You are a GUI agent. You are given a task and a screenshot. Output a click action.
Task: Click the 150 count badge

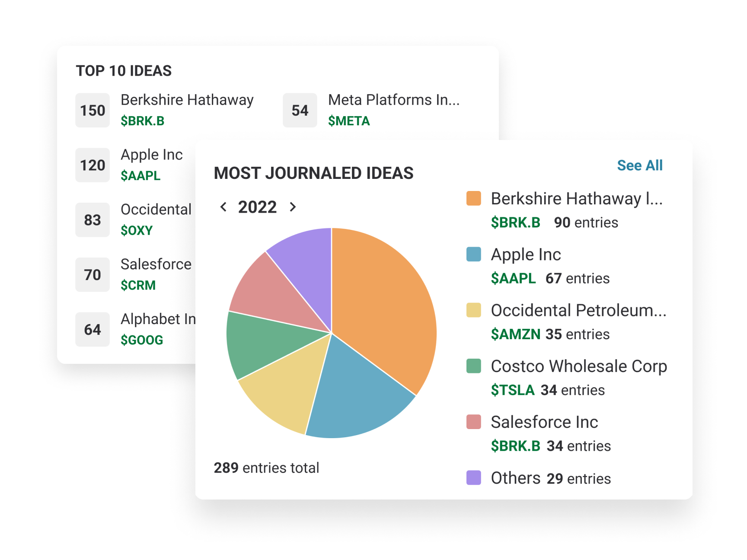tap(93, 110)
